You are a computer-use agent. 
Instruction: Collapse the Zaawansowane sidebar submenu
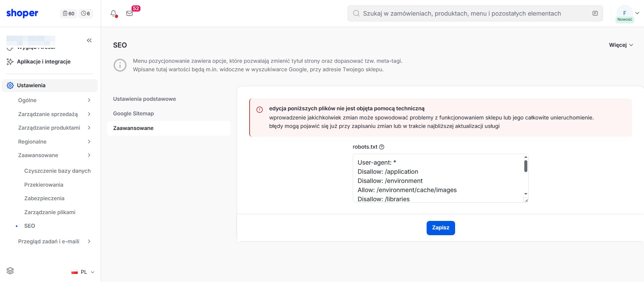point(89,155)
